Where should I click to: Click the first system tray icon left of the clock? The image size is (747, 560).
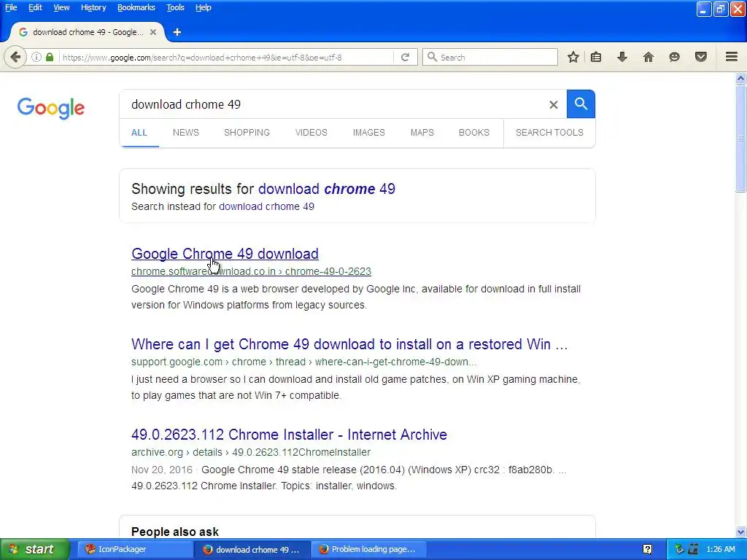(680, 550)
